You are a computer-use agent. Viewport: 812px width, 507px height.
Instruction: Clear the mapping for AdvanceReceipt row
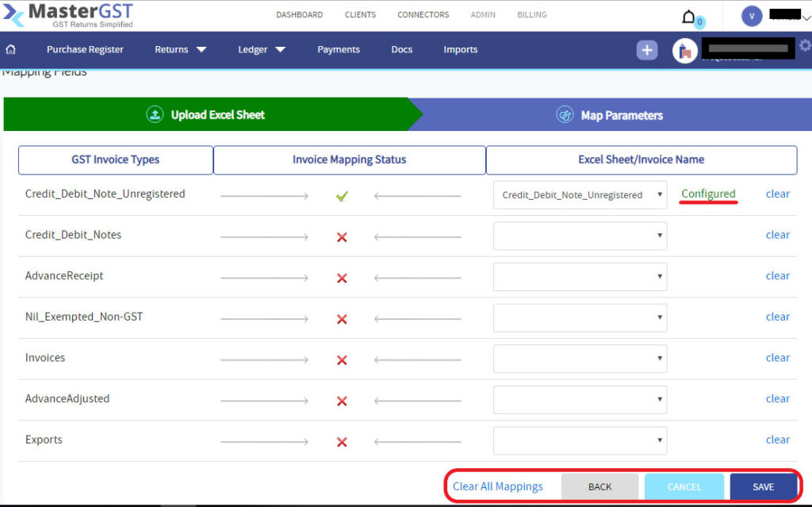778,275
